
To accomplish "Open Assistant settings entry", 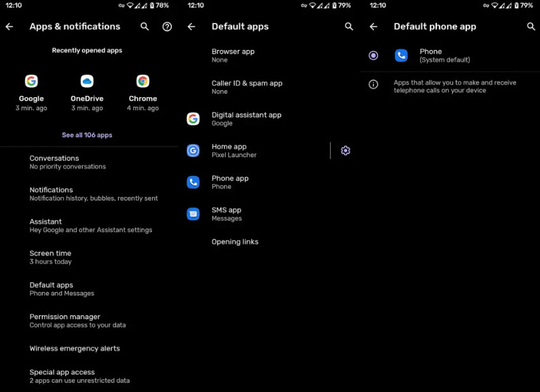I will click(89, 226).
